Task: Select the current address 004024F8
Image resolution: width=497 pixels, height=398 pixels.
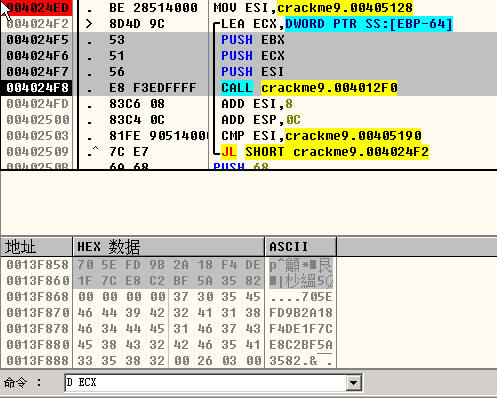Action: coord(37,88)
